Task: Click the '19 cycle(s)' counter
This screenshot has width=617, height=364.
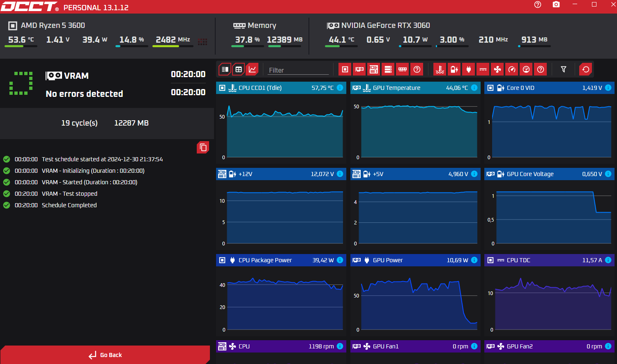Action: [79, 123]
